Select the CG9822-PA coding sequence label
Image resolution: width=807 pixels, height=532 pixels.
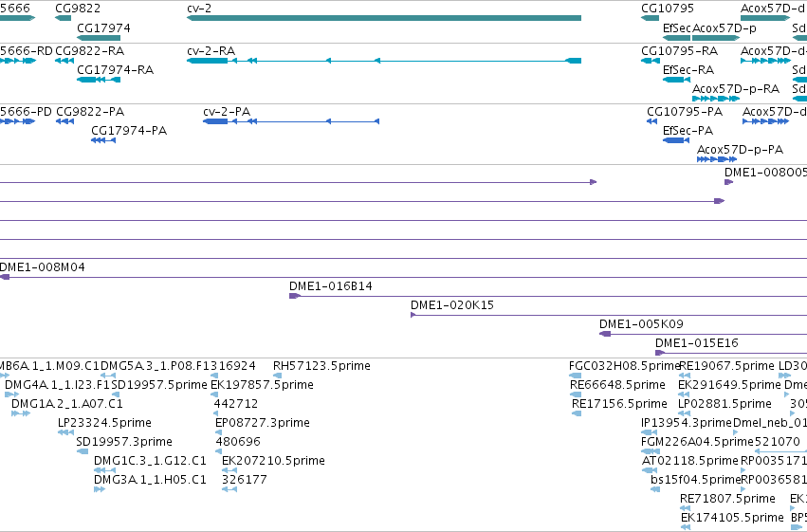coord(90,111)
